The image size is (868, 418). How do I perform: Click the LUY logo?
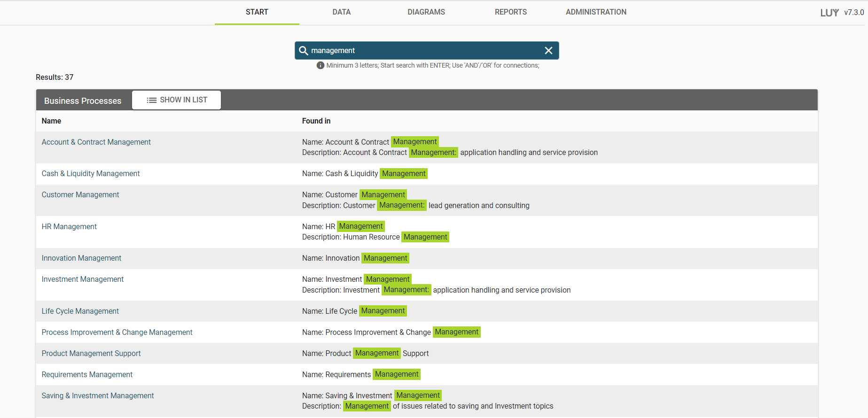point(829,13)
